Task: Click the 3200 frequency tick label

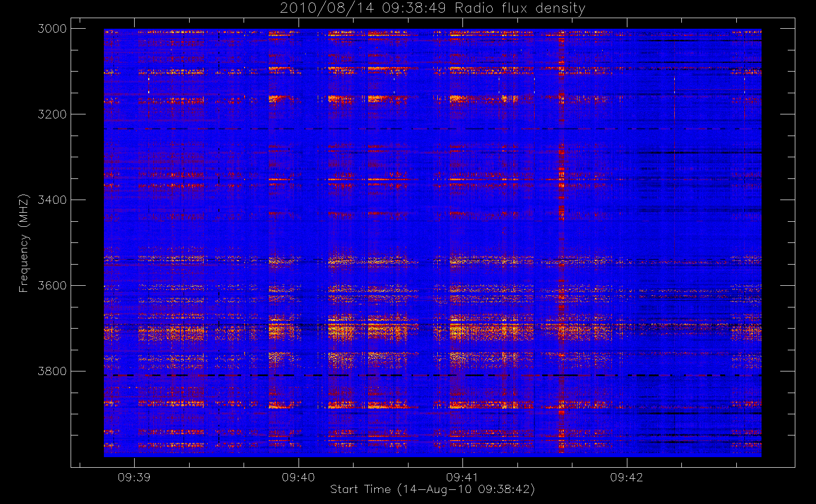Action: [52, 114]
